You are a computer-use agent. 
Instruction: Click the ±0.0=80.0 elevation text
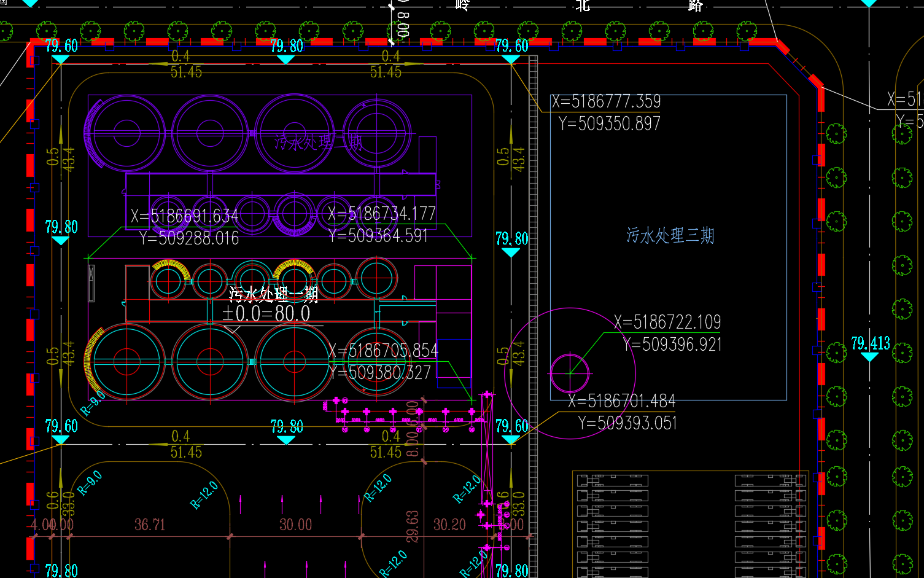266,314
